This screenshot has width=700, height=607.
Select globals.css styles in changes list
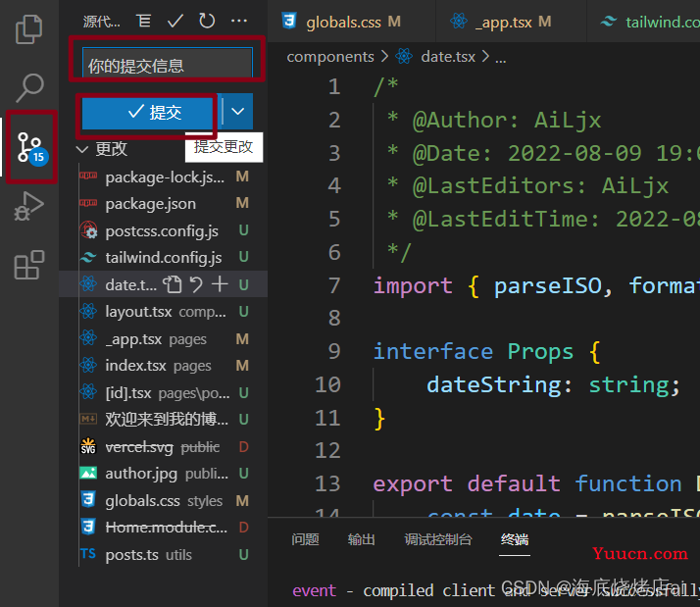[164, 501]
